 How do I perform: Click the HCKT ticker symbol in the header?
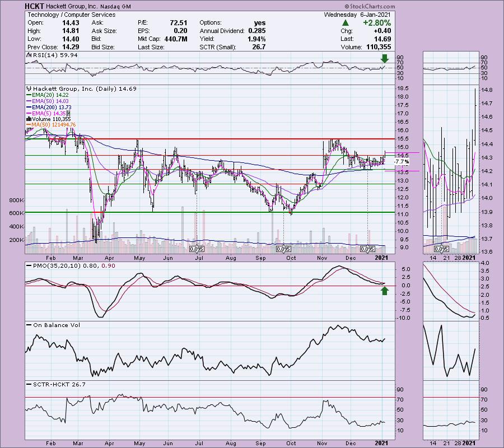[35, 6]
